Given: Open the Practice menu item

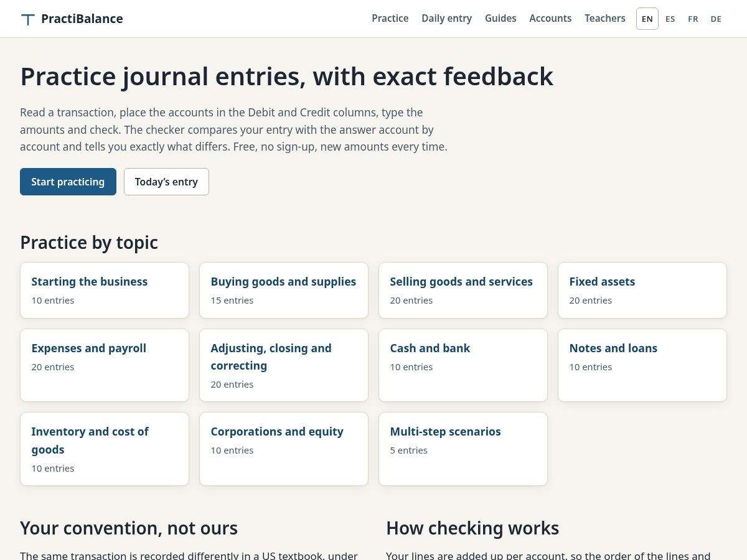Looking at the screenshot, I should 390,19.
